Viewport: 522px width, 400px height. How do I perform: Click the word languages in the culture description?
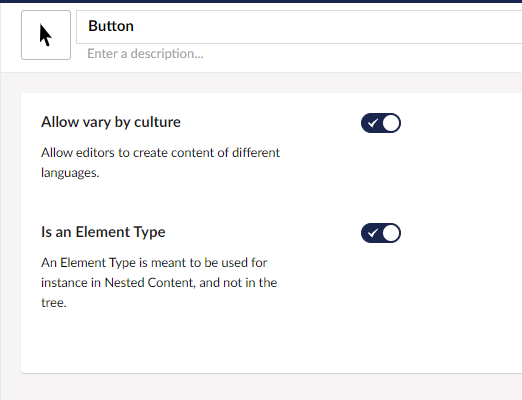pos(70,173)
